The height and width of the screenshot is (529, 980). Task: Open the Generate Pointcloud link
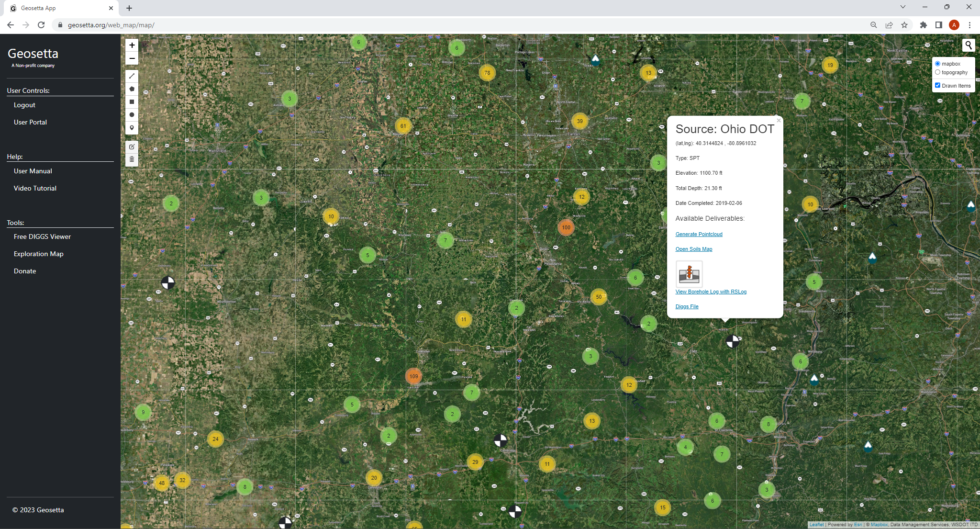[x=699, y=234]
